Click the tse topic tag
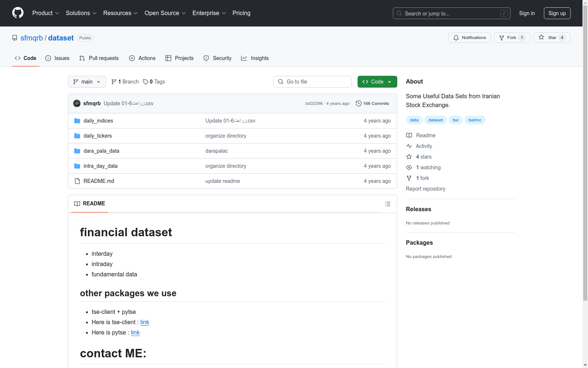The width and height of the screenshot is (588, 368). (x=456, y=120)
